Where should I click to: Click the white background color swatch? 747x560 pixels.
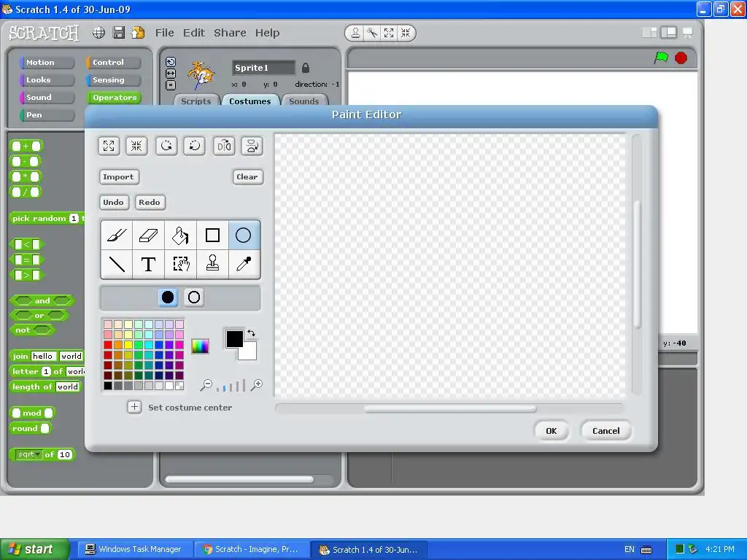tap(249, 352)
